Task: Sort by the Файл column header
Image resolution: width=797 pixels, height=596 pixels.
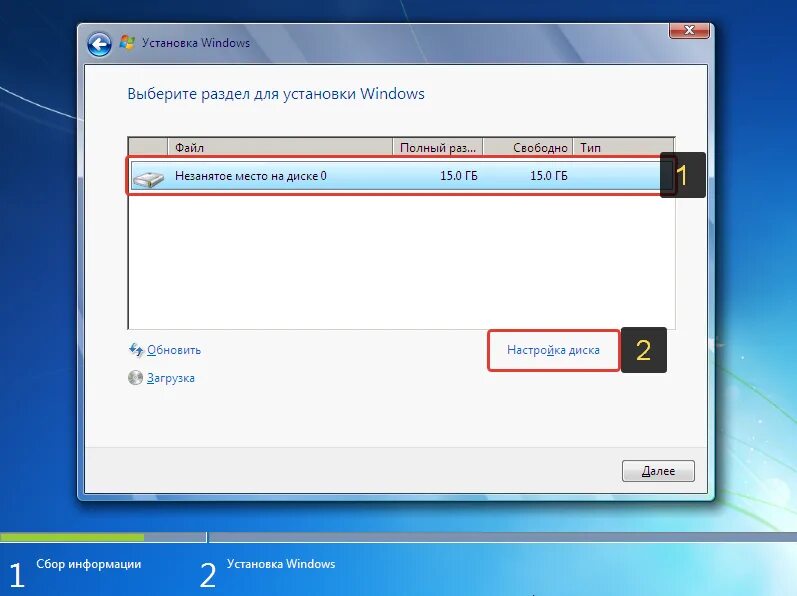Action: click(280, 147)
